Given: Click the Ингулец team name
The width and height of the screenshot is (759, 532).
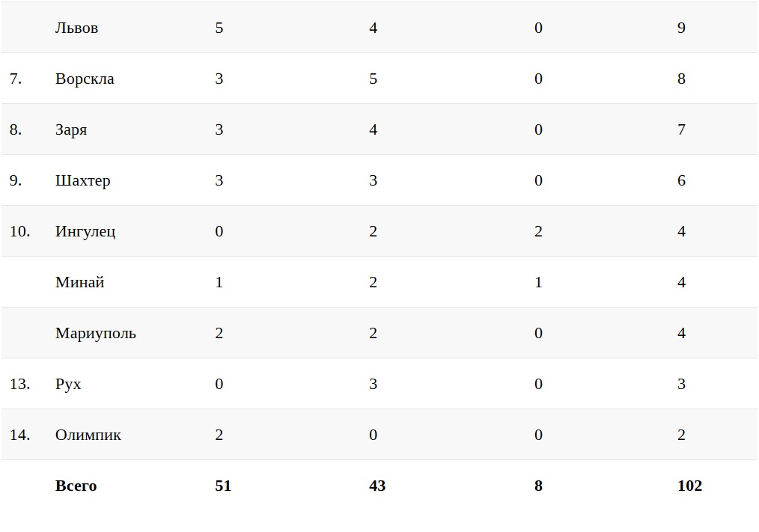Looking at the screenshot, I should click(x=85, y=232).
